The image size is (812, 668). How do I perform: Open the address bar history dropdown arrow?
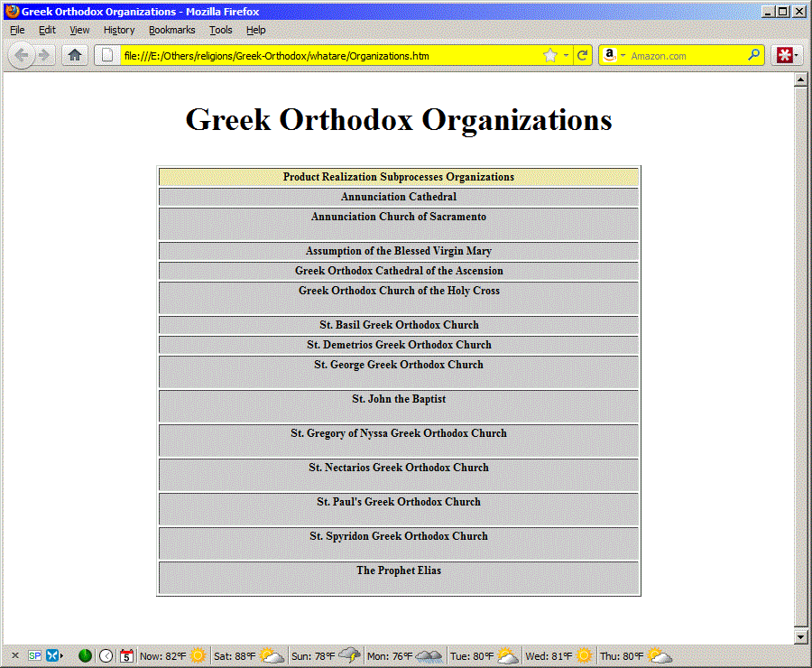[x=566, y=55]
